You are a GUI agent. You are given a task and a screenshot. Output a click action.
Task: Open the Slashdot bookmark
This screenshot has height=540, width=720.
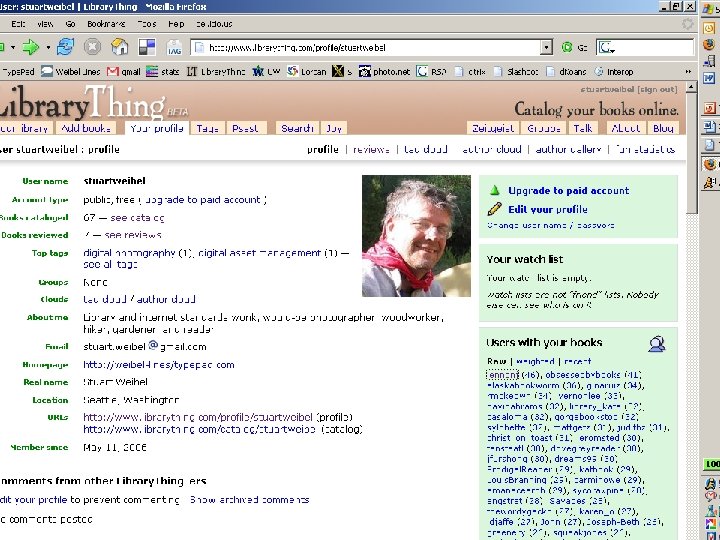(x=518, y=72)
